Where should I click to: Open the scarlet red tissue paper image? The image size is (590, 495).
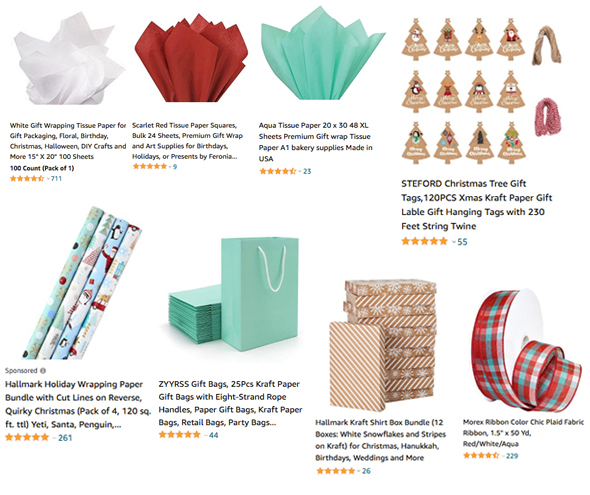click(191, 57)
